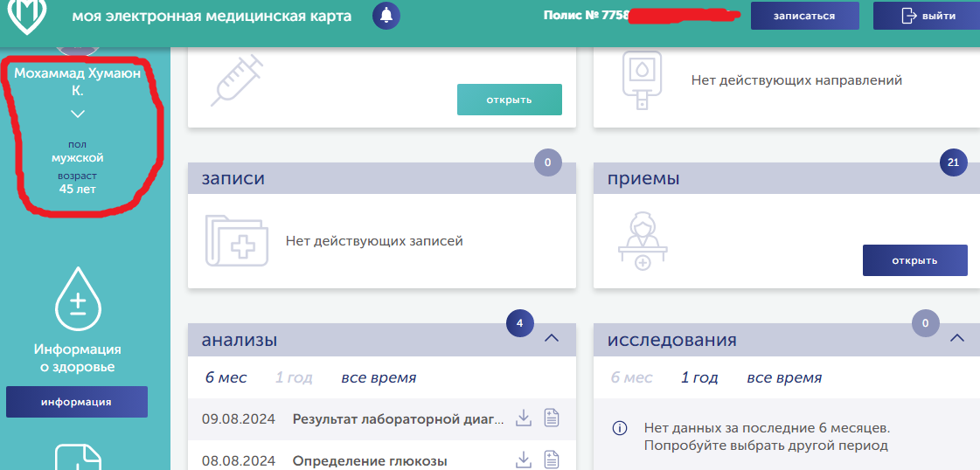This screenshot has width=980, height=470.
Task: Download the Определение глюкозы result
Action: tap(523, 460)
